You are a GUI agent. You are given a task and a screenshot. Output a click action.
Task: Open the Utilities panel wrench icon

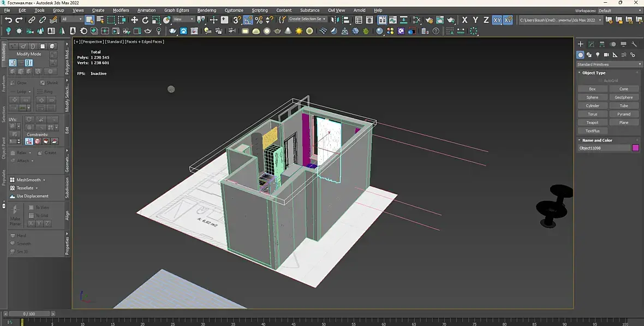[x=634, y=44]
